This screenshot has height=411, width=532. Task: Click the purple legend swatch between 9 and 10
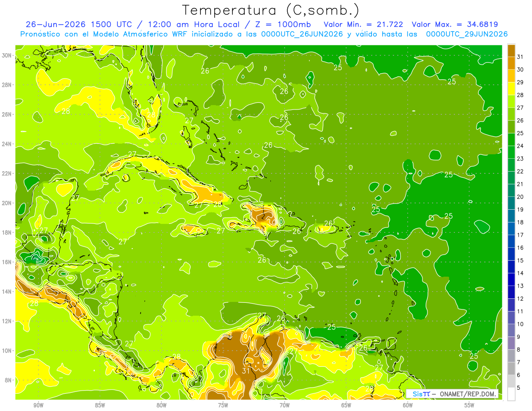coord(511,330)
